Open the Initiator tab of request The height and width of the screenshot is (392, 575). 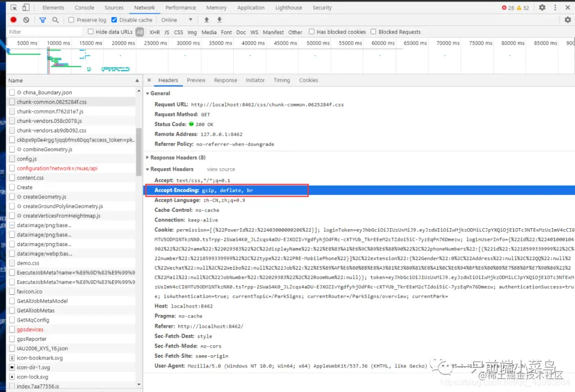tap(255, 80)
